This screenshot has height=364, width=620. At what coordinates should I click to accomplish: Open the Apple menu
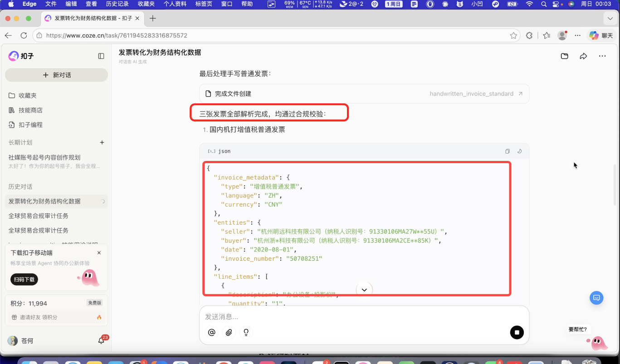(10, 4)
